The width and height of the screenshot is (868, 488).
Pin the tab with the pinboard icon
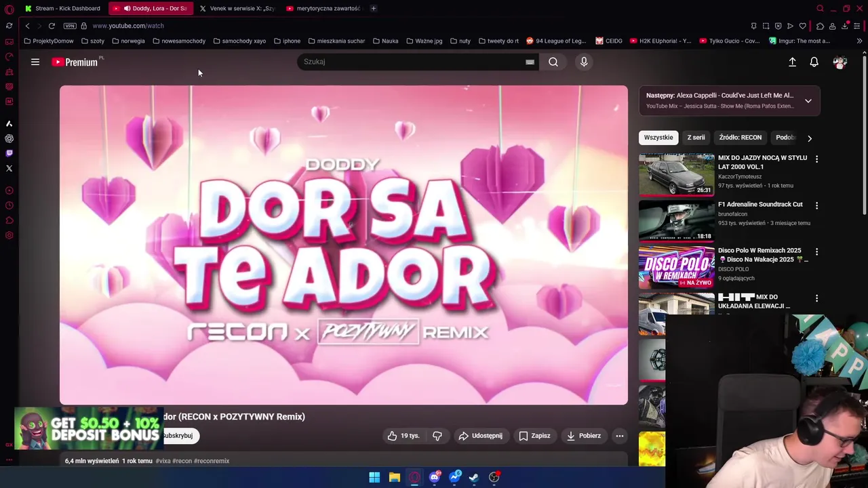point(753,26)
